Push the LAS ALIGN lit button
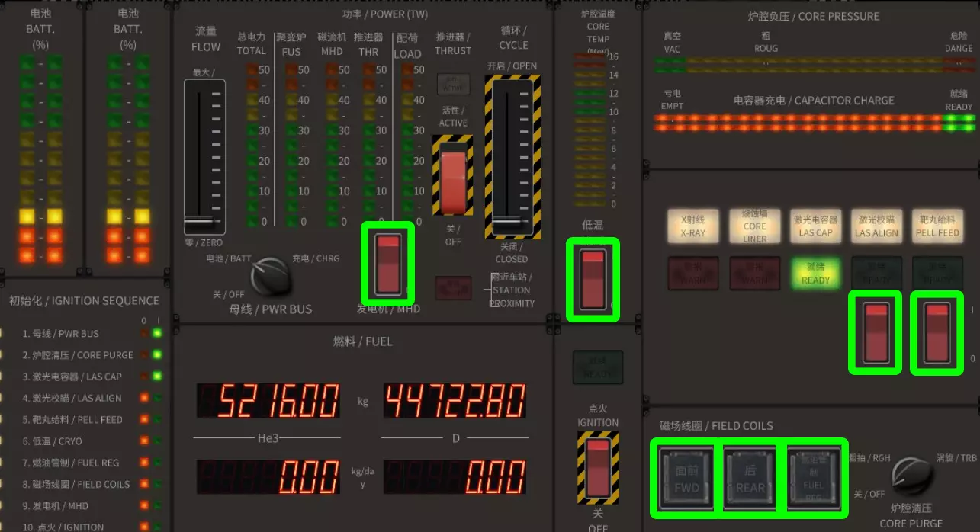This screenshot has height=532, width=980. (x=876, y=226)
